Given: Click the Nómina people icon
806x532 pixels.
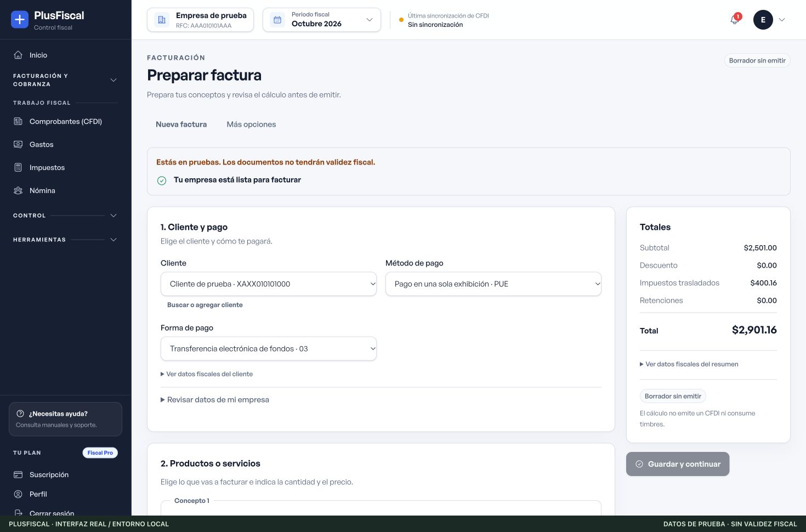Looking at the screenshot, I should [x=18, y=190].
